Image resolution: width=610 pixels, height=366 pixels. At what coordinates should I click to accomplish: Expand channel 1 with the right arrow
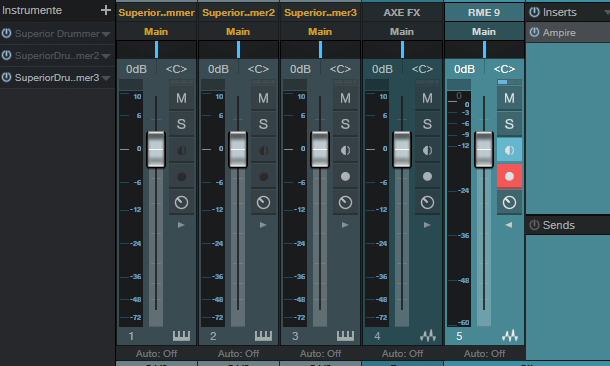pyautogui.click(x=181, y=225)
